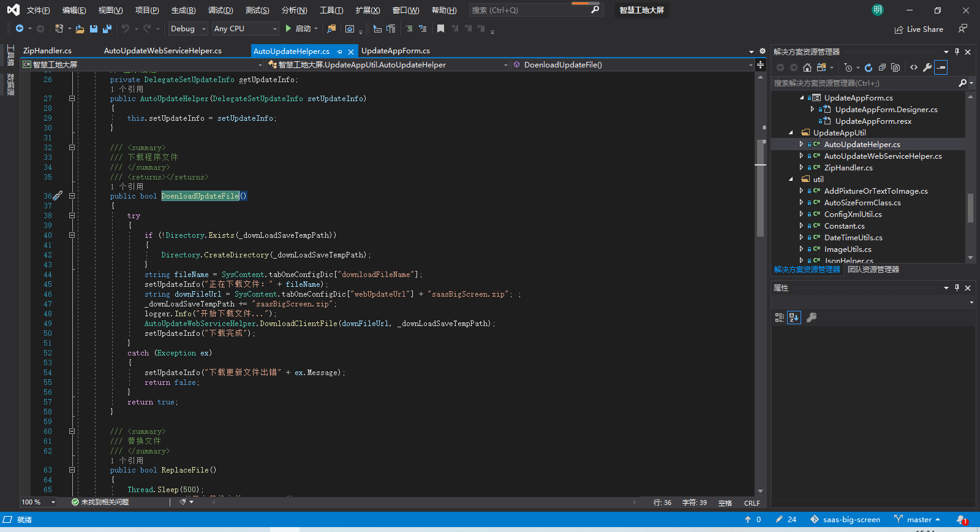
Task: Click the Live Share button
Action: coord(919,29)
